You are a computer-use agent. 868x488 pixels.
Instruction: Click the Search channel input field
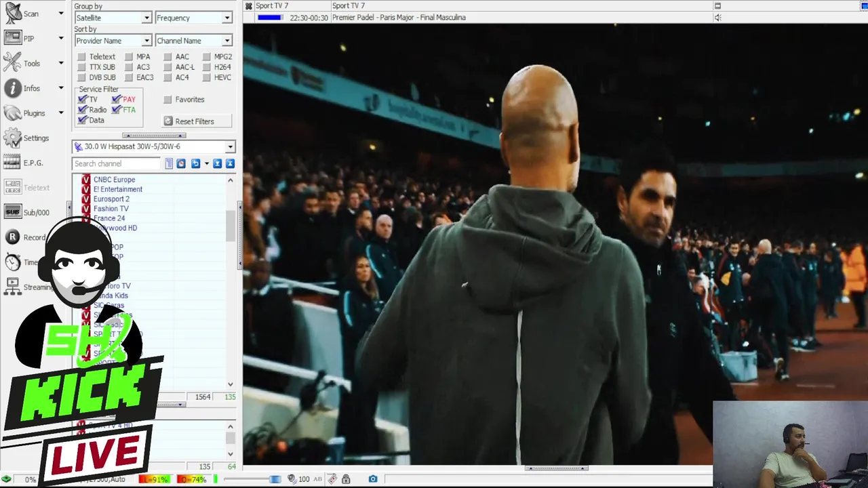point(117,163)
